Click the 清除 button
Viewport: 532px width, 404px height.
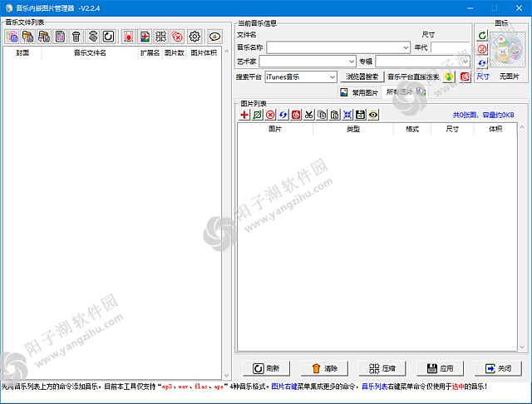tap(324, 368)
